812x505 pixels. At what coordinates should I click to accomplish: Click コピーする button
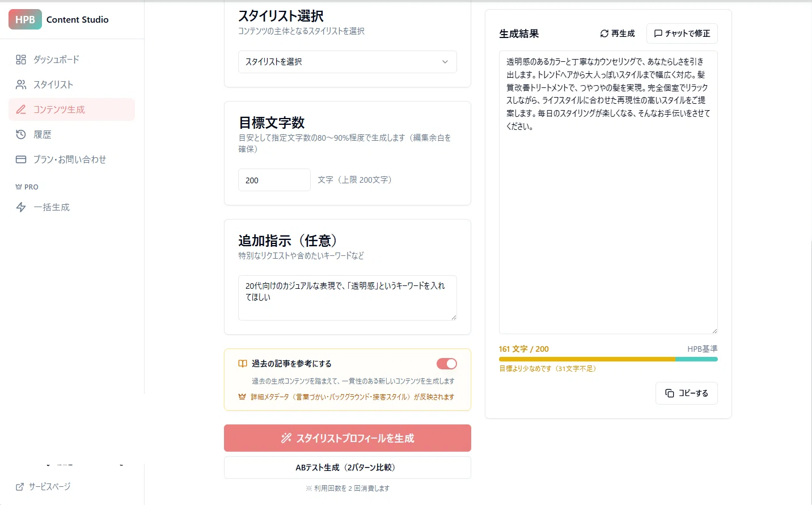[687, 393]
